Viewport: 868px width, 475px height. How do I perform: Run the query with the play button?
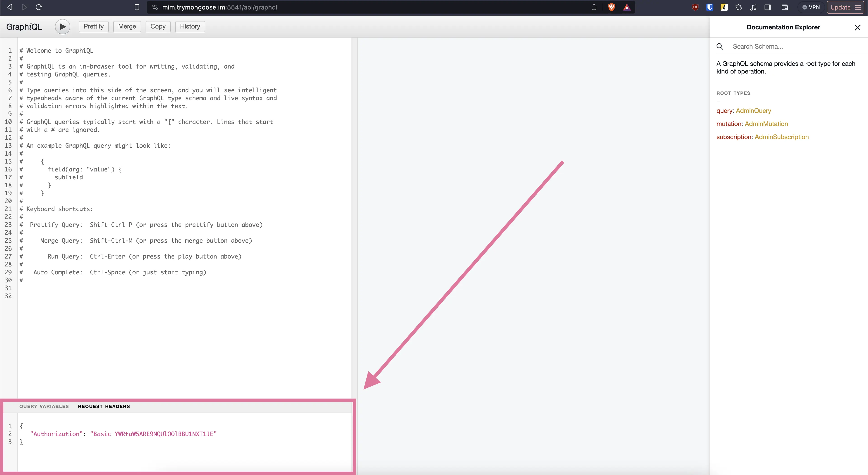[x=63, y=27]
